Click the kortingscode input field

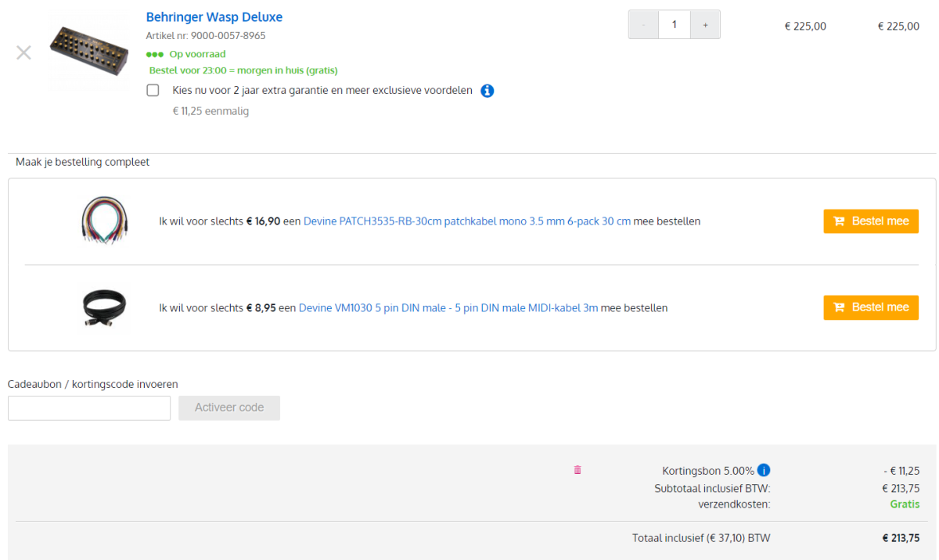click(x=89, y=407)
